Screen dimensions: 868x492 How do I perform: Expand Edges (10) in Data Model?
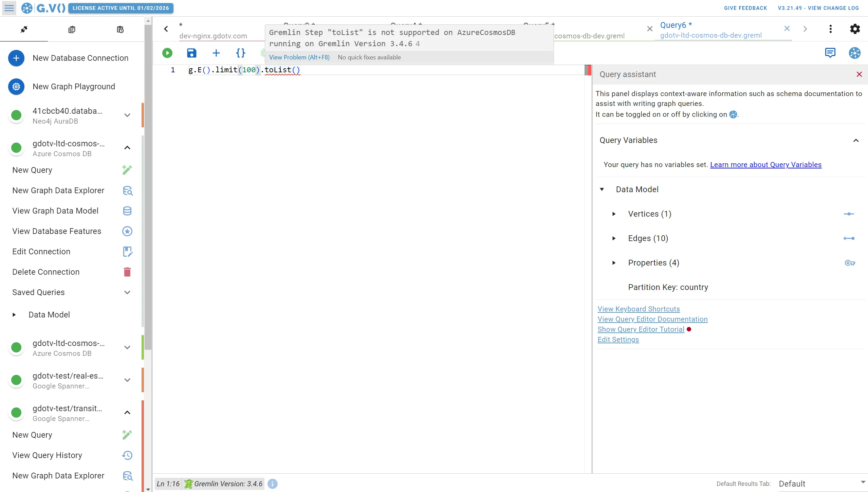(614, 238)
